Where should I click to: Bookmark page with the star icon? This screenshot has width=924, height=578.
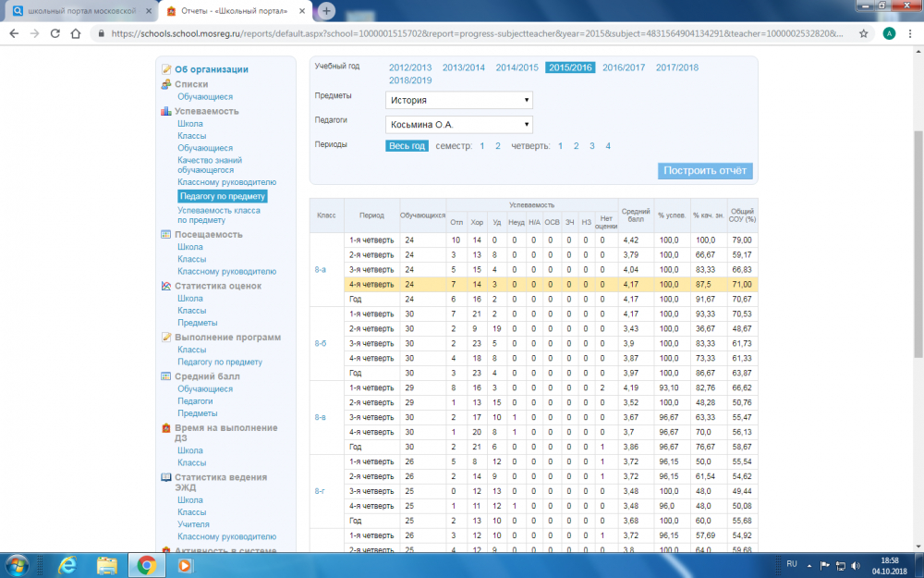[x=863, y=33]
